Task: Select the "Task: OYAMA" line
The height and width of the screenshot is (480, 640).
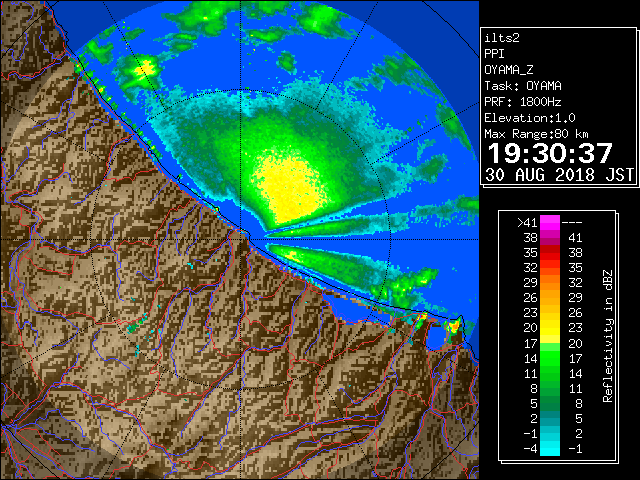Action: 523,86
